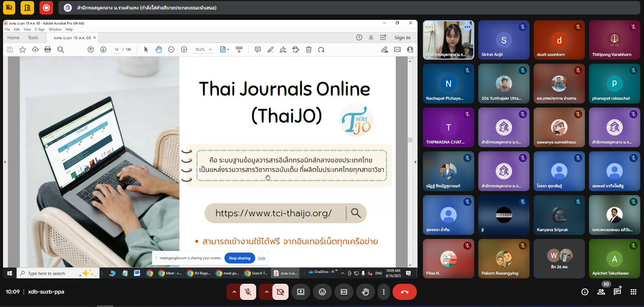Click the zoom in plus icon
Viewport: 644px width, 307px height.
(184, 50)
